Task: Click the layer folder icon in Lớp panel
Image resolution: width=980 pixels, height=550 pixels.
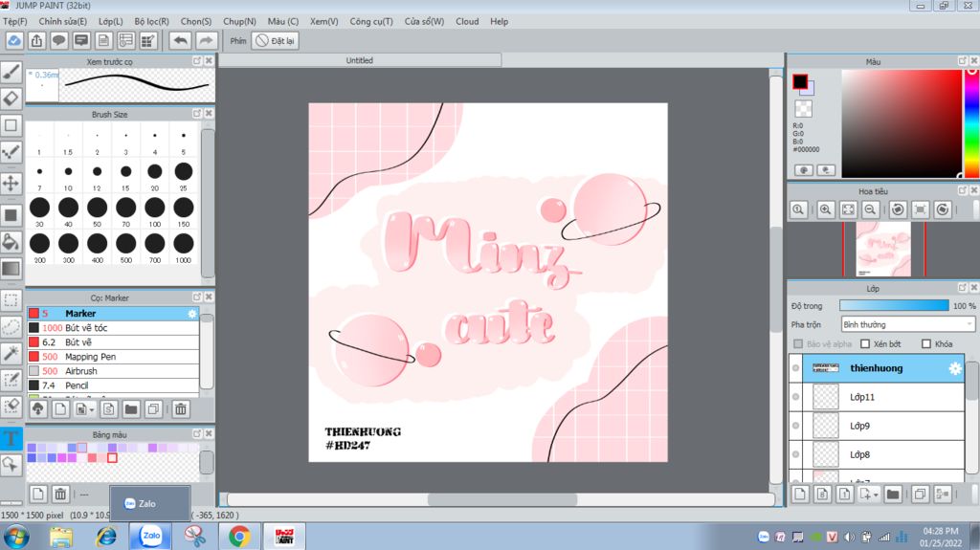Action: point(893,495)
